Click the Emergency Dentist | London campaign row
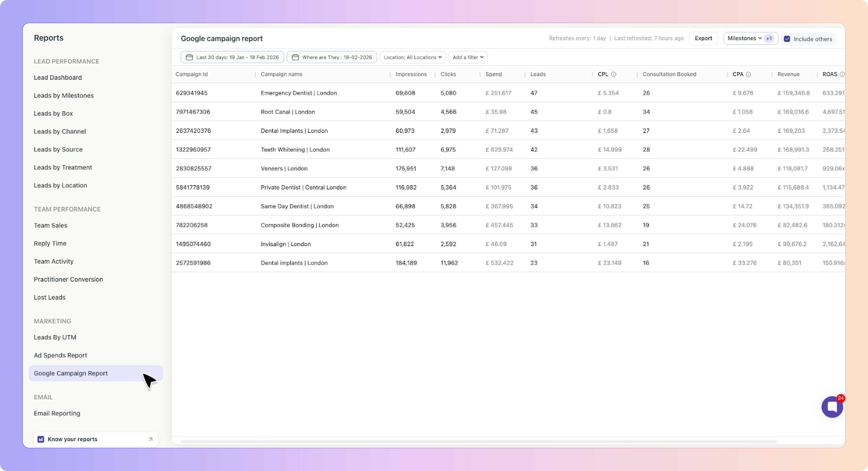 click(x=299, y=93)
